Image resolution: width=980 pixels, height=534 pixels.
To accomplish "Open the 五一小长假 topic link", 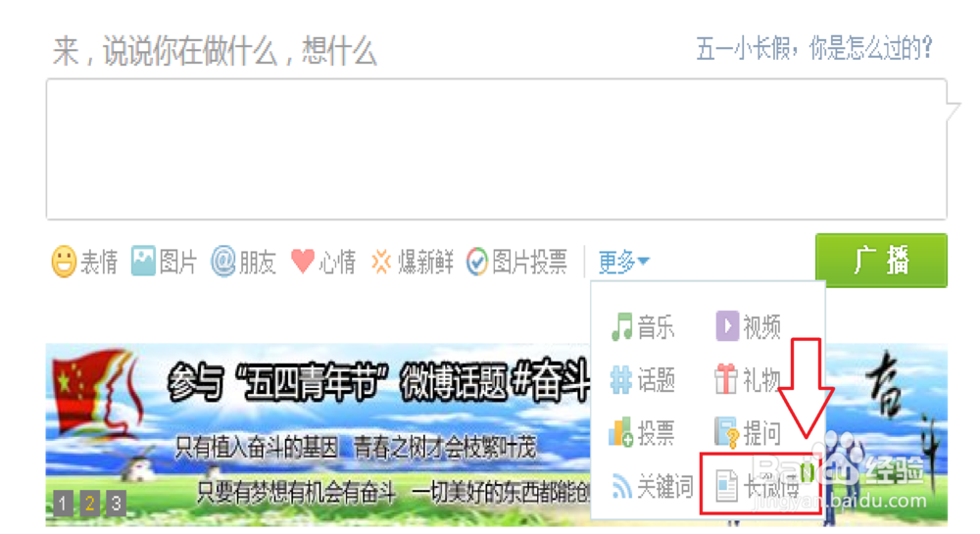I will (813, 48).
